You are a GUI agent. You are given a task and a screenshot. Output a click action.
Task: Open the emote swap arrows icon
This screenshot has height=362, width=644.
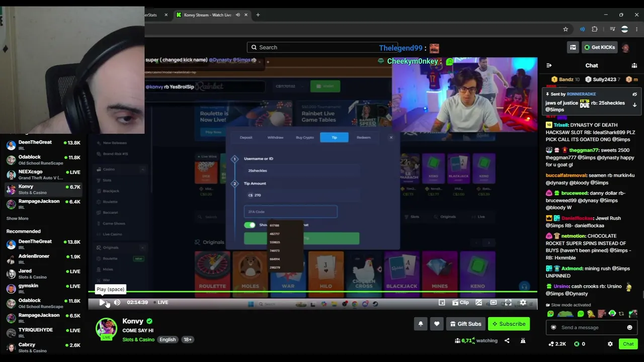pos(621,314)
